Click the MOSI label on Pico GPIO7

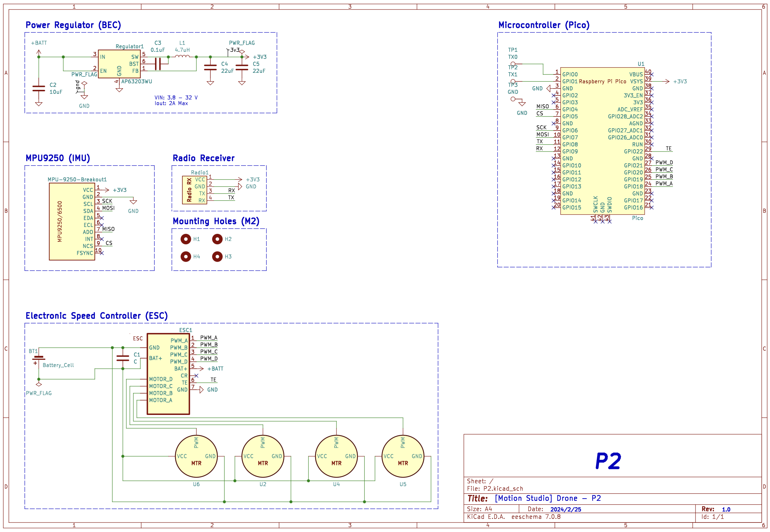543,134
